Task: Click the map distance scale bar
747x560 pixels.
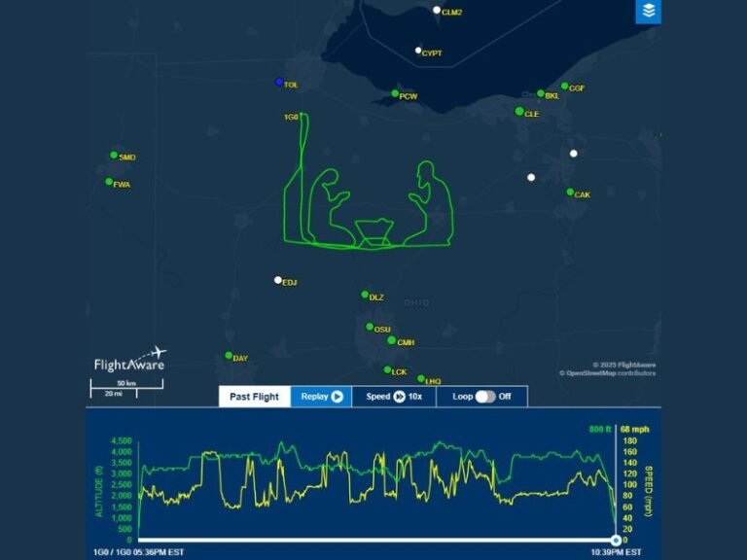Action: coord(126,388)
